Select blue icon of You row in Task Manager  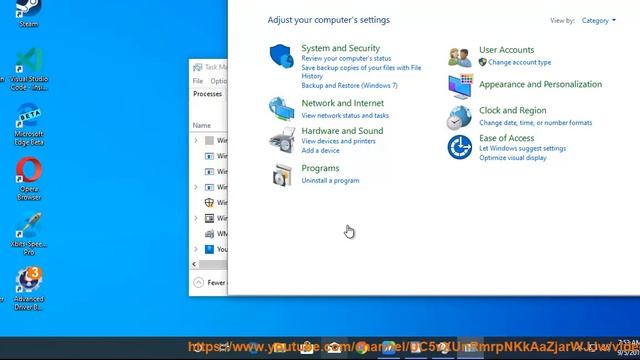tap(209, 249)
